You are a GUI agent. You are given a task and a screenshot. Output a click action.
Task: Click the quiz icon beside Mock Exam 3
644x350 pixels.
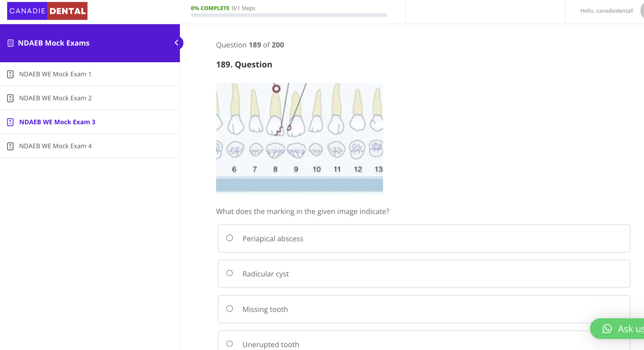coord(10,122)
